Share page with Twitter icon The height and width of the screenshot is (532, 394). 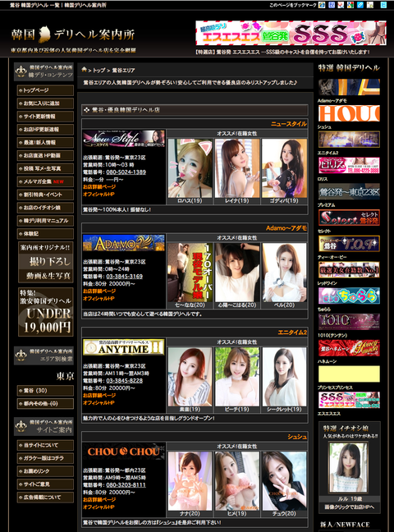[384, 5]
